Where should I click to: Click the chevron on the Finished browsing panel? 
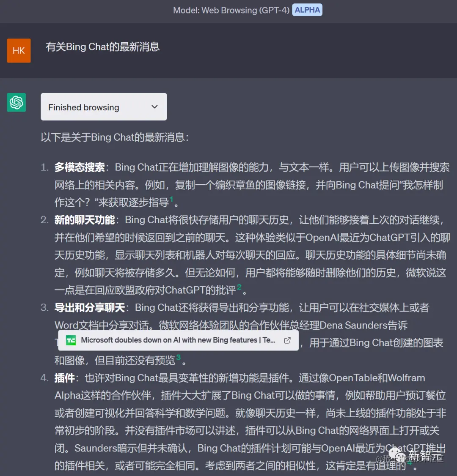click(154, 107)
